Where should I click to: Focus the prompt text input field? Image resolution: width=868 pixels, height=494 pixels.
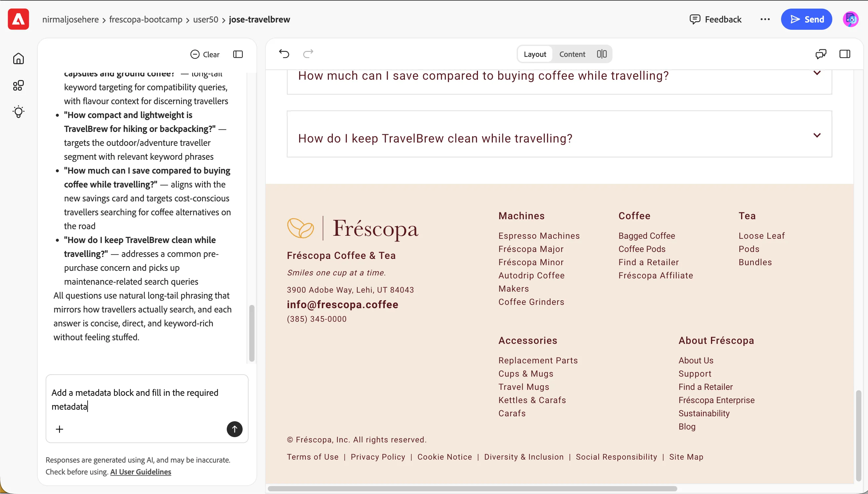pyautogui.click(x=147, y=400)
